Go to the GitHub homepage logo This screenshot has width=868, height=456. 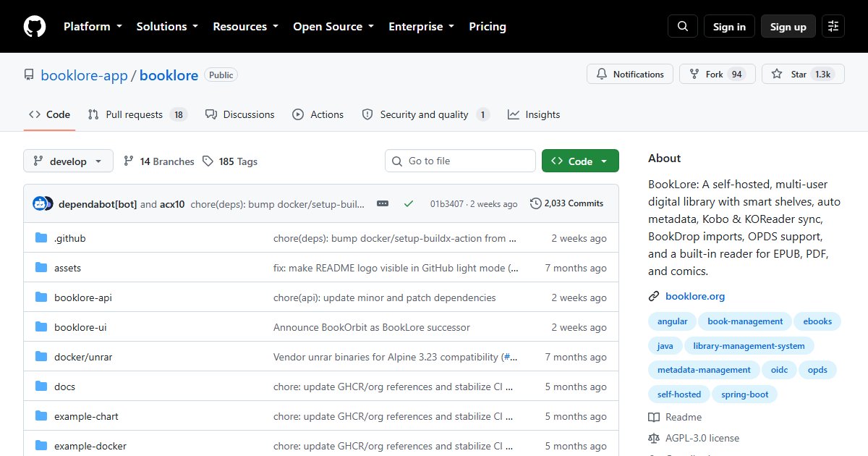(x=35, y=27)
